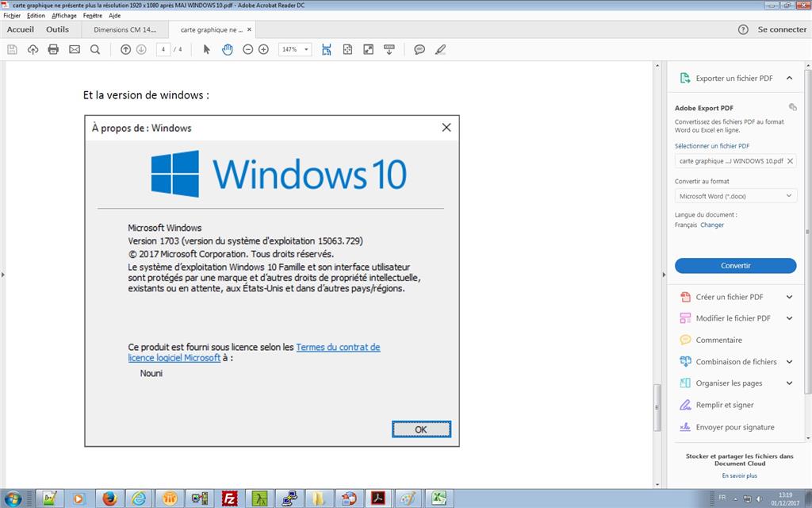Open the Fichier menu
This screenshot has height=508, width=812.
tap(12, 16)
